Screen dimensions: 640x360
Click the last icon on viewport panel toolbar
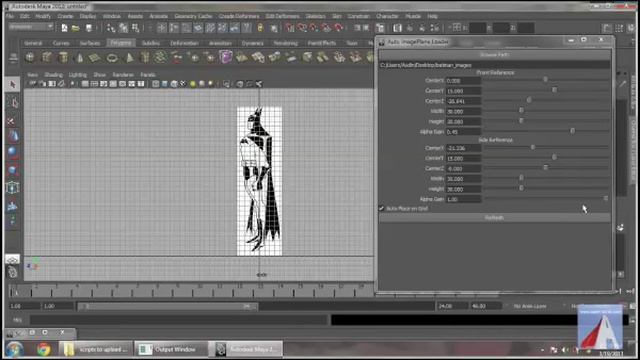[x=259, y=84]
